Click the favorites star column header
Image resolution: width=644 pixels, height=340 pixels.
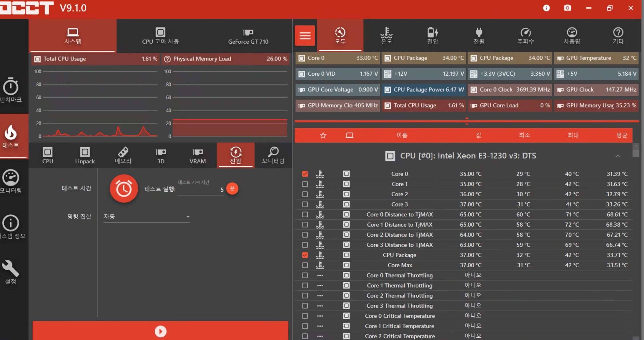point(323,135)
